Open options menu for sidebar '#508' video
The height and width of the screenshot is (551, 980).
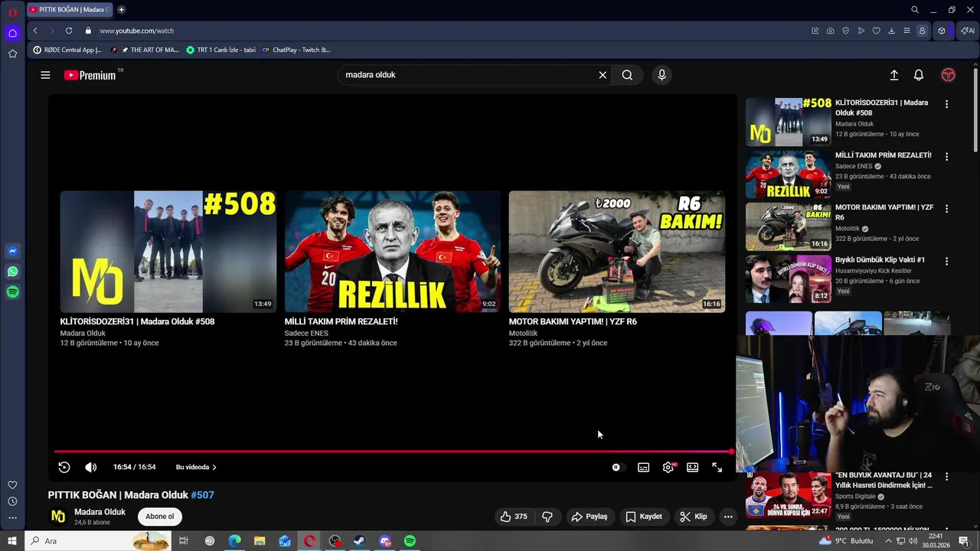tap(946, 104)
